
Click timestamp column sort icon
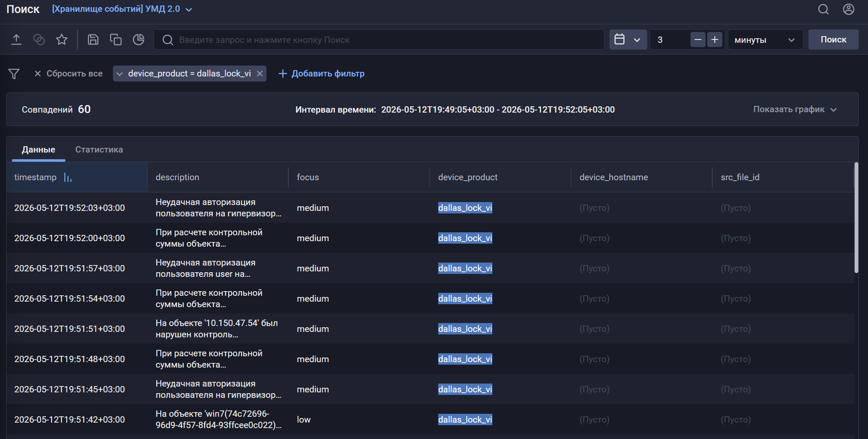click(68, 178)
